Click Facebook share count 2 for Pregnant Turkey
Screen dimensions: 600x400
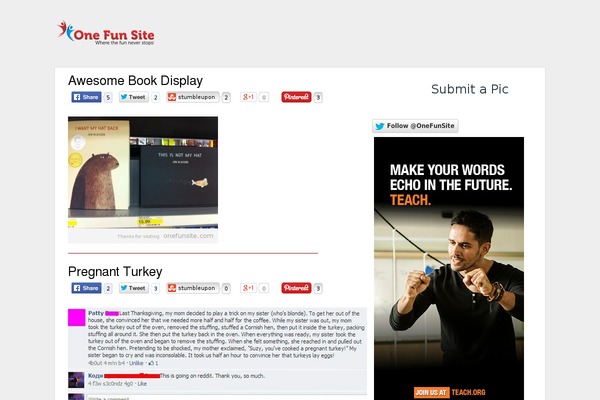point(108,289)
